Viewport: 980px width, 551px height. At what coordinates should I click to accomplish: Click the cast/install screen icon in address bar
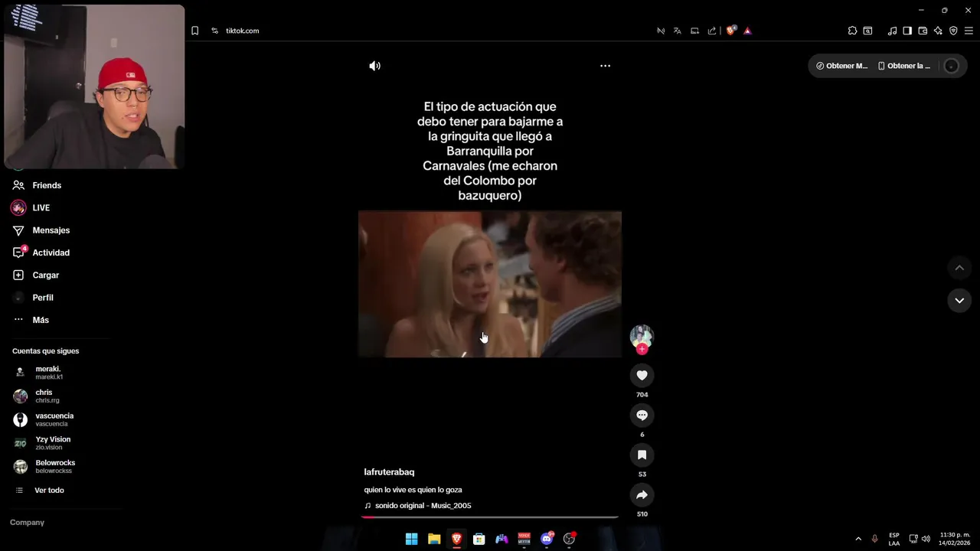pyautogui.click(x=694, y=31)
